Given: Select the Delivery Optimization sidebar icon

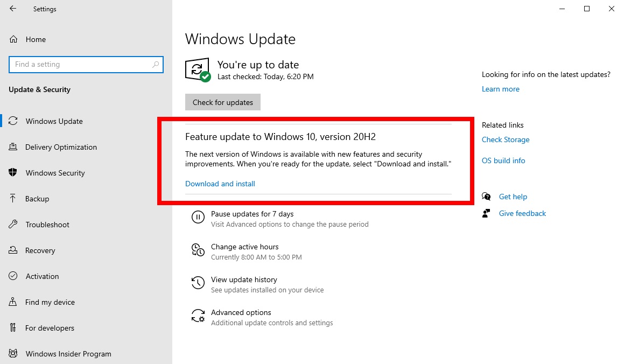Looking at the screenshot, I should [13, 147].
